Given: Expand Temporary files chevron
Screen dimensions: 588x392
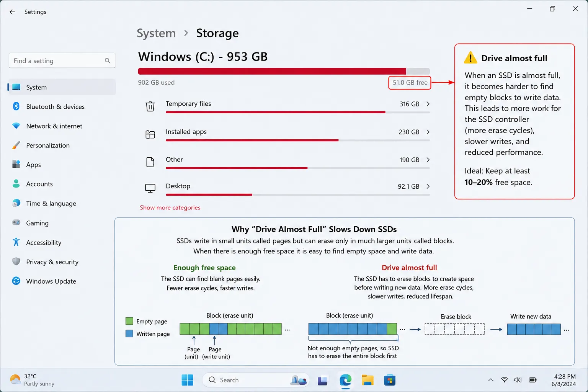Looking at the screenshot, I should [428, 104].
